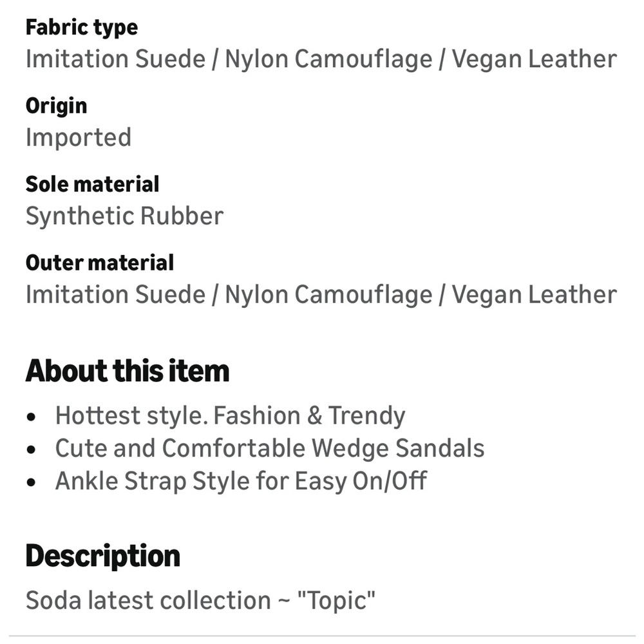
Task: Click the Origin label
Action: [56, 106]
